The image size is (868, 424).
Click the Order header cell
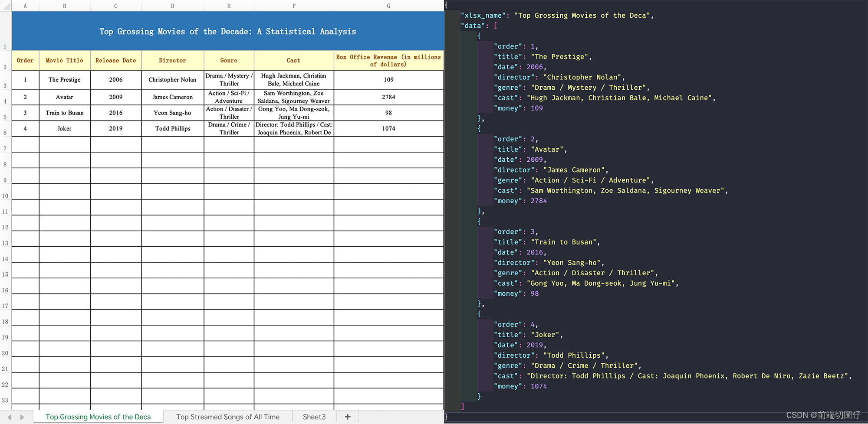tap(25, 61)
